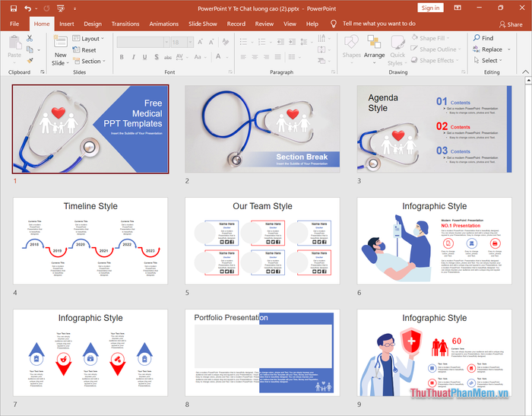Select the Timeline Style slide thumbnail
Image resolution: width=532 pixels, height=416 pixels.
90,241
